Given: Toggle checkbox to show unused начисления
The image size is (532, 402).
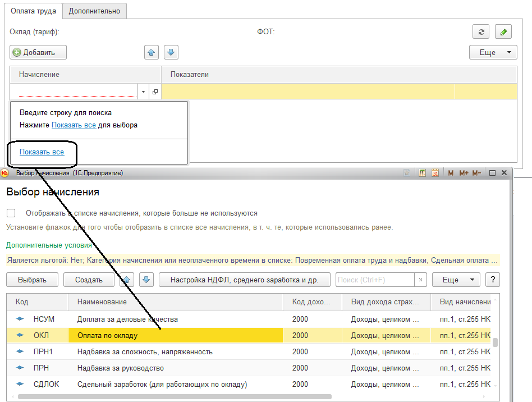Looking at the screenshot, I should (x=11, y=213).
